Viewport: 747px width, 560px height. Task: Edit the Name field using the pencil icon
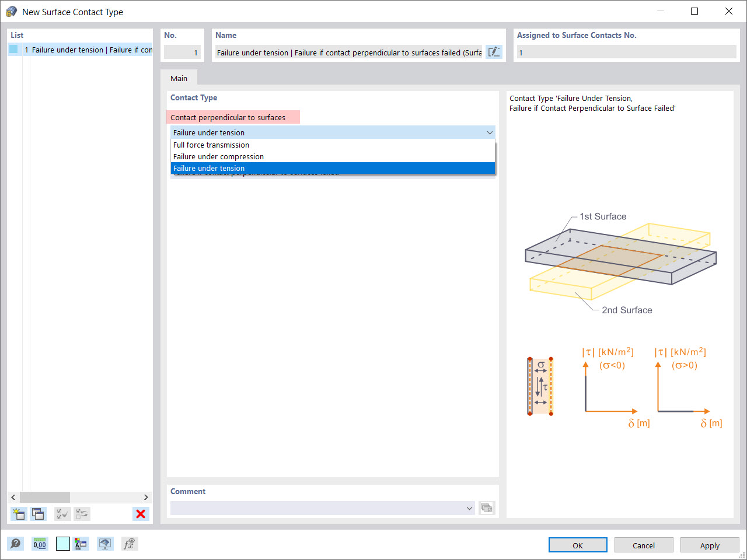[493, 52]
